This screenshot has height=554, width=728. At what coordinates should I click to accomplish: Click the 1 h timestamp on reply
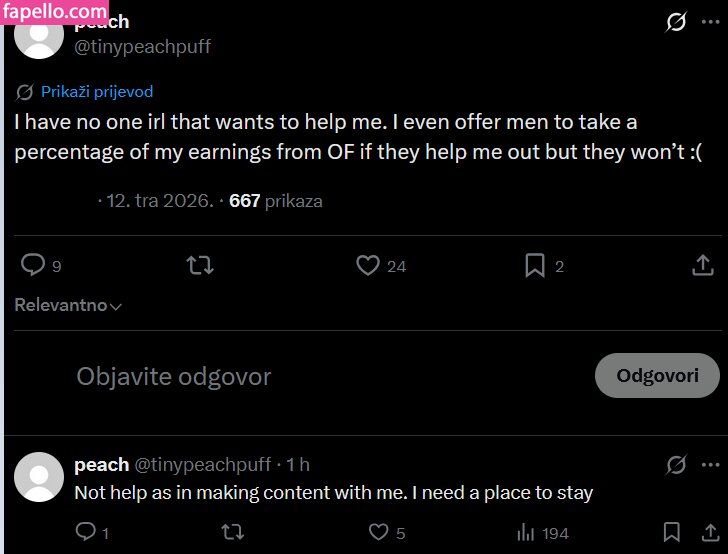point(298,465)
